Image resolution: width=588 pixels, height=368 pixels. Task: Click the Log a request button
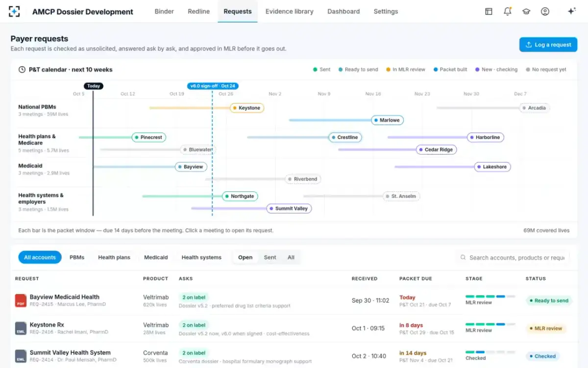click(x=548, y=45)
